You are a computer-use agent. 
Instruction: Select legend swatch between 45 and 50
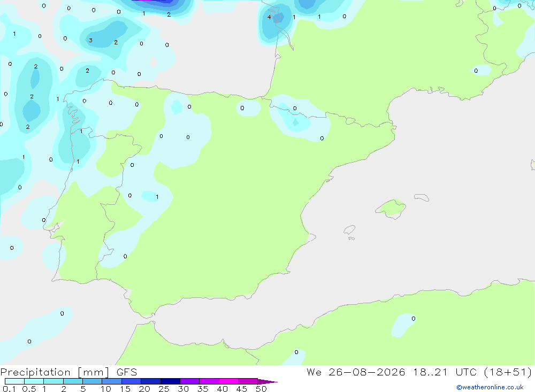point(248,381)
